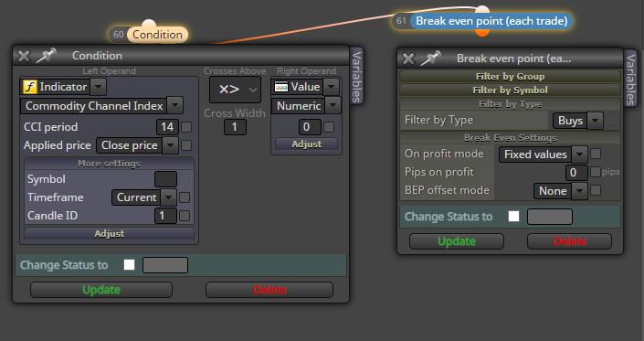Click top input connector of Break even node
This screenshot has height=341, width=644.
(x=482, y=9)
